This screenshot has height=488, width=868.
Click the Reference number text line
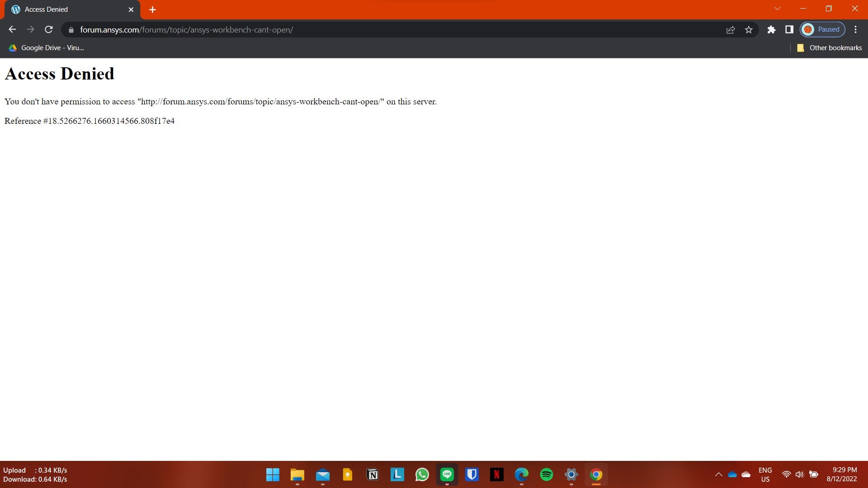90,121
